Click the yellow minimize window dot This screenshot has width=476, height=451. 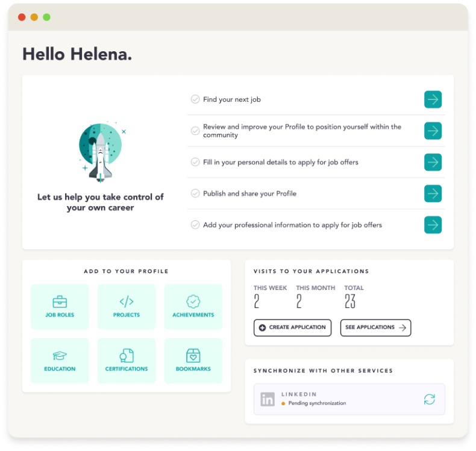34,17
